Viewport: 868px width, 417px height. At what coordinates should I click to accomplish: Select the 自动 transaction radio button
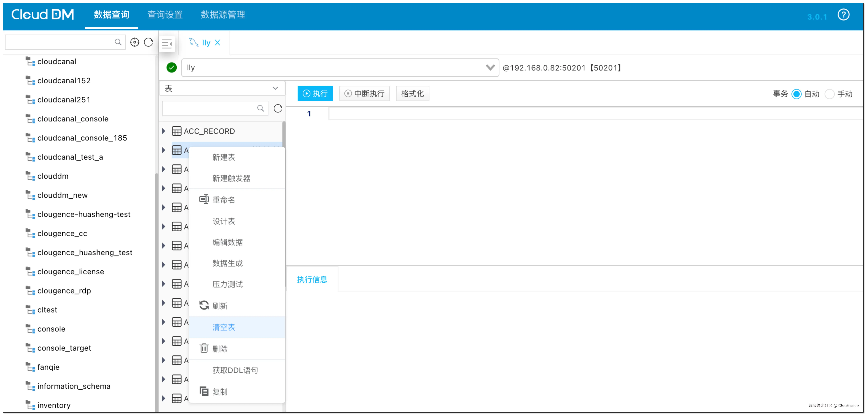796,94
